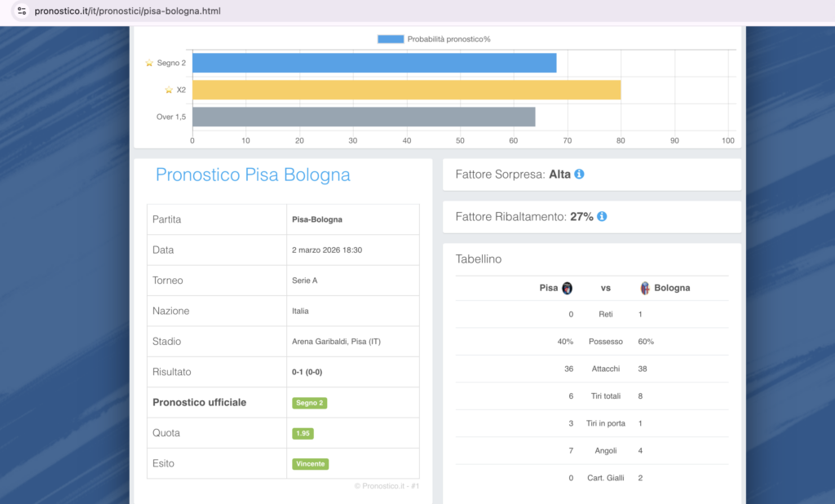Click the site info icon in address bar
Screen dimensions: 835x504
tap(21, 11)
